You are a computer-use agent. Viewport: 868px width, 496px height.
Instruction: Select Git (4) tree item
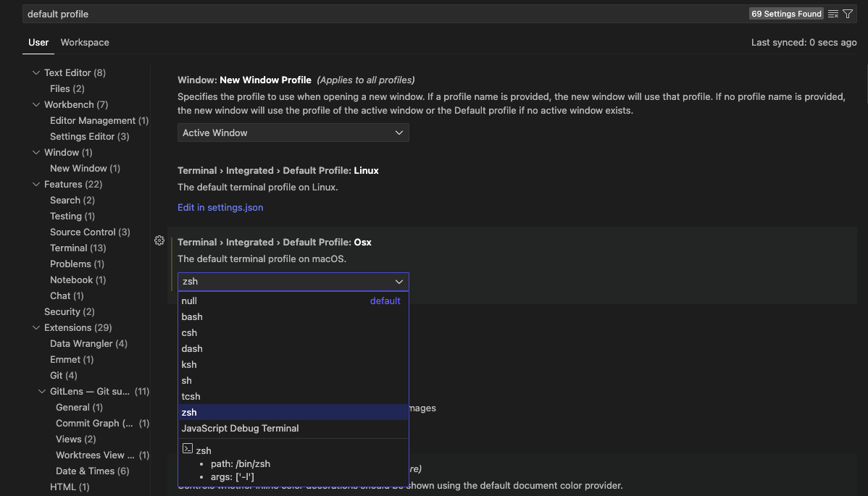click(63, 376)
